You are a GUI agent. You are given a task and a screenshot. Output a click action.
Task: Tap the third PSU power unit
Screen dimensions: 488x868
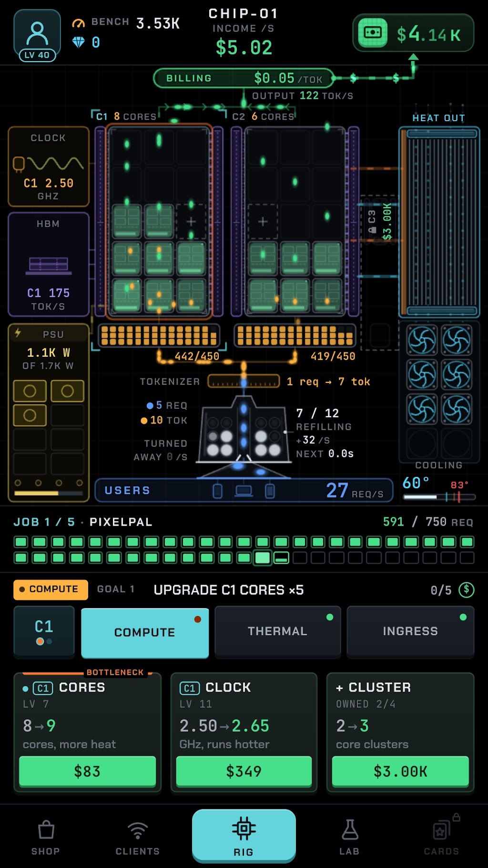30,415
